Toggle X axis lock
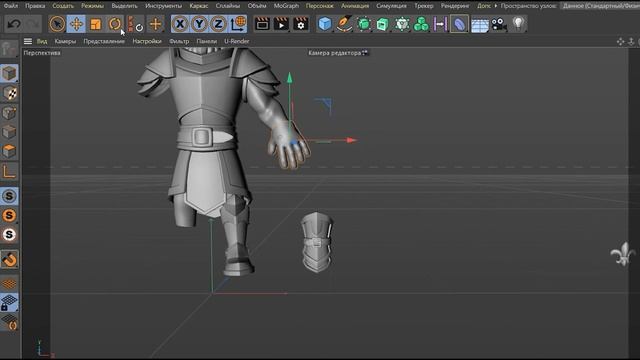Screen dimensions: 640x360 (180, 24)
